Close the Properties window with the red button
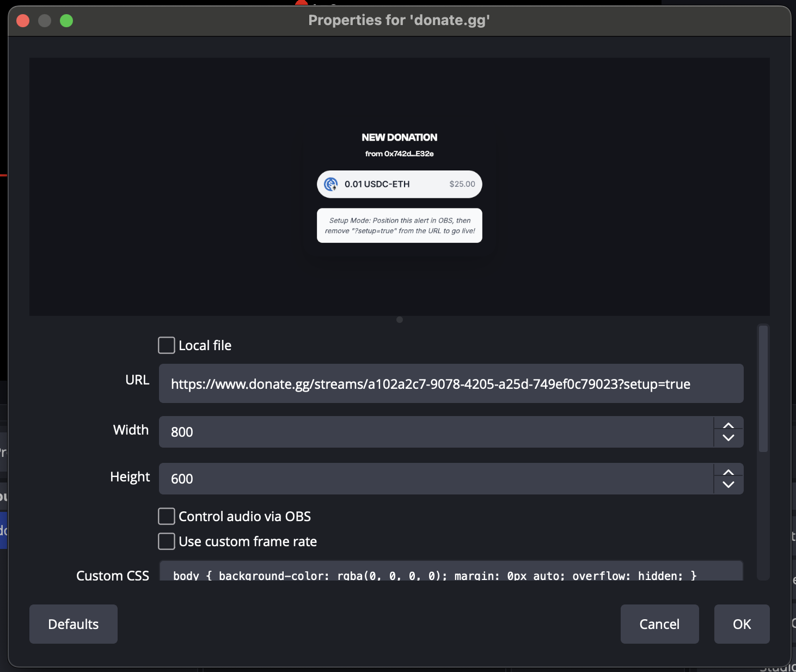Screen dimensions: 796x672 (23, 21)
